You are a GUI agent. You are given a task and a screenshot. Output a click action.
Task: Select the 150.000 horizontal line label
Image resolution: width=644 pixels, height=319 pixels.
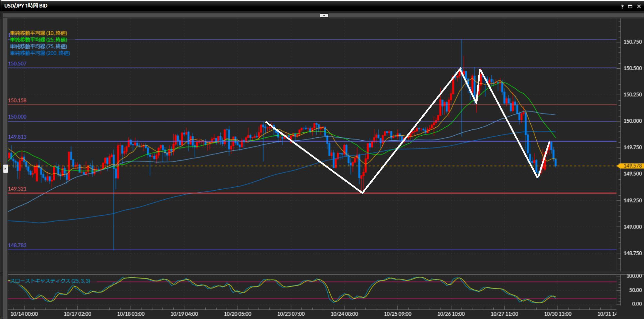click(17, 117)
